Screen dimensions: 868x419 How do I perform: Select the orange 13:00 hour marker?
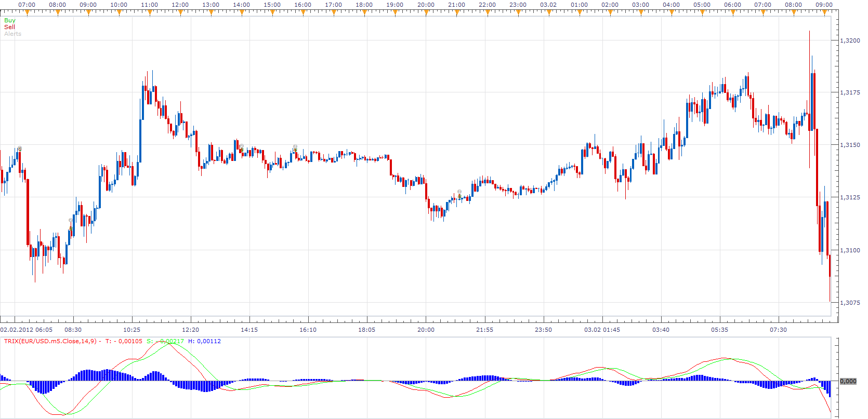point(211,12)
